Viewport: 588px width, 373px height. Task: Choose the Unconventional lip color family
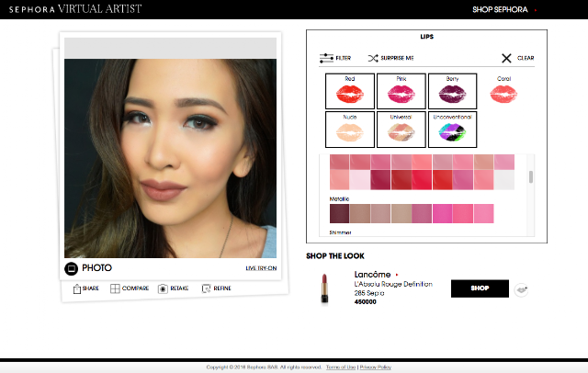click(453, 130)
